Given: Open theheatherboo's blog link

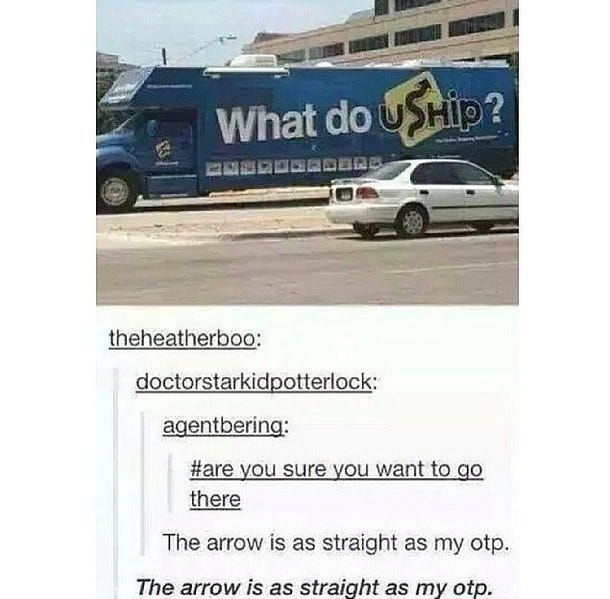Looking at the screenshot, I should point(184,338).
